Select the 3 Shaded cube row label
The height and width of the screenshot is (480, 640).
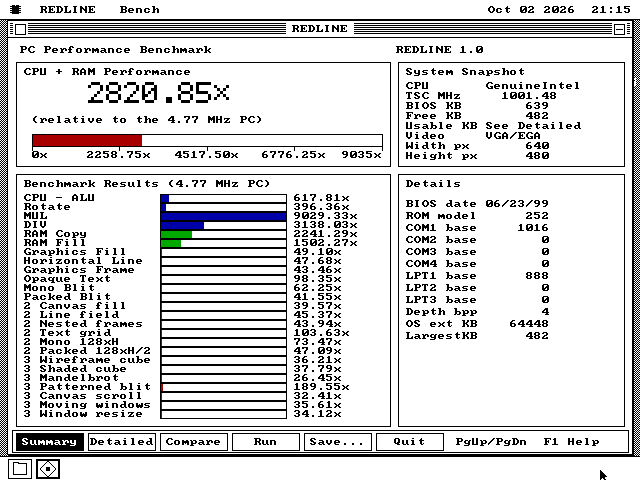click(x=75, y=369)
